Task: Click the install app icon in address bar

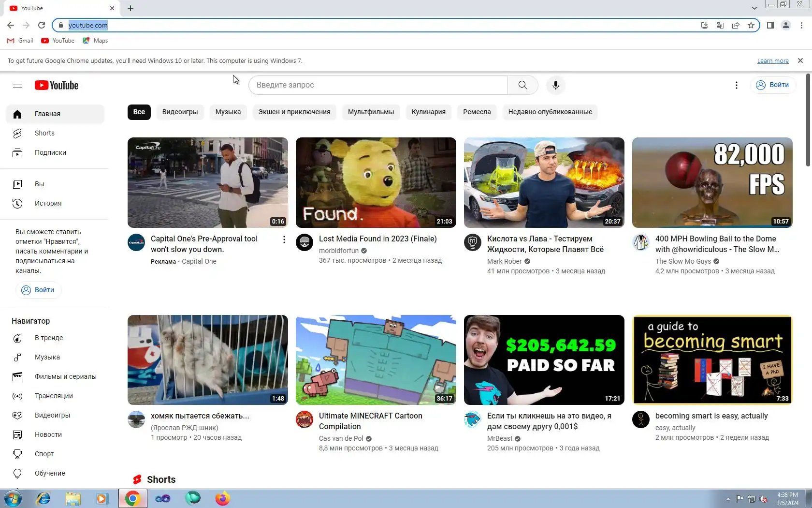Action: pyautogui.click(x=705, y=25)
